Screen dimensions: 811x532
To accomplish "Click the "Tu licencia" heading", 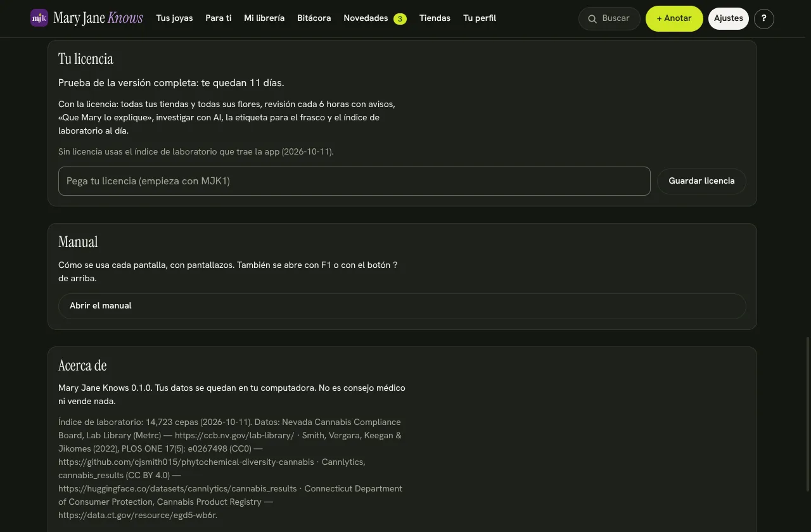I will [86, 59].
